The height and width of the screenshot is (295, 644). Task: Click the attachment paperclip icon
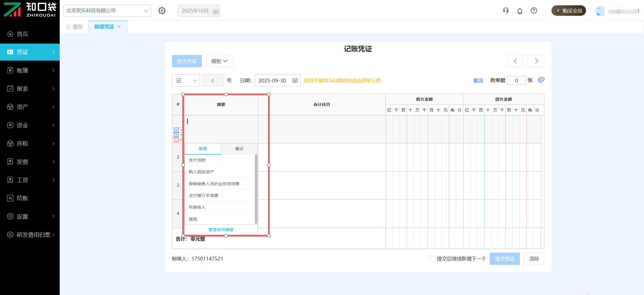[x=541, y=80]
